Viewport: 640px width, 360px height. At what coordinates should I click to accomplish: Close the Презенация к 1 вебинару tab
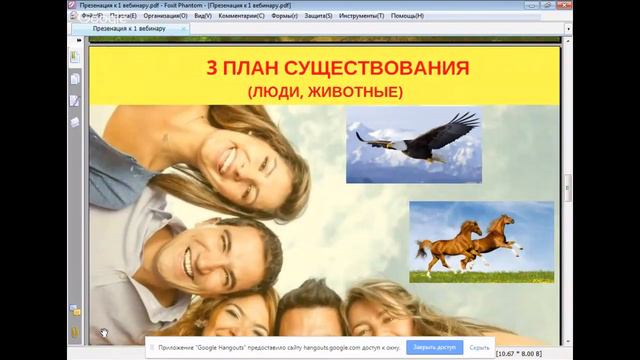pos(183,29)
